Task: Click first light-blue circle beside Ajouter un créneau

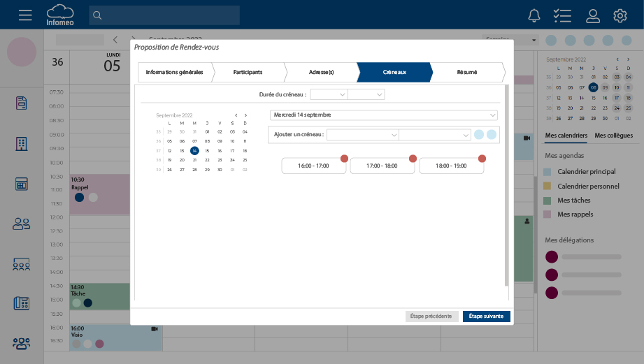Action: [x=479, y=135]
